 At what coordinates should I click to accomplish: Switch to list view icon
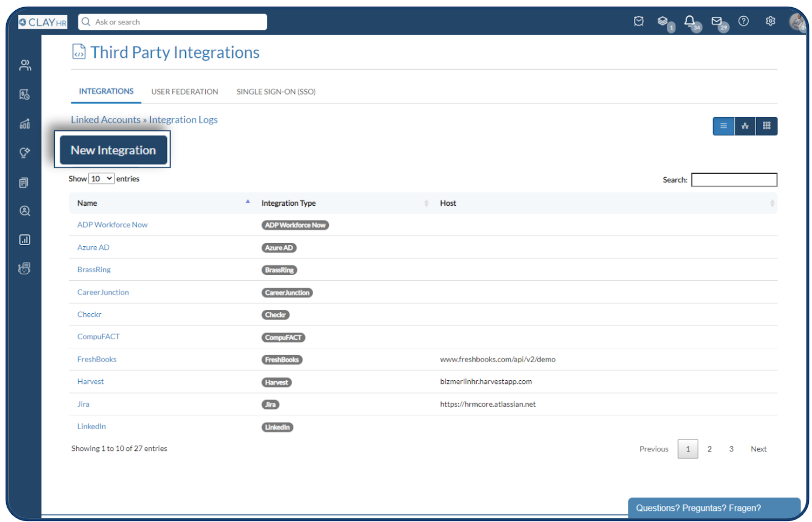(723, 126)
